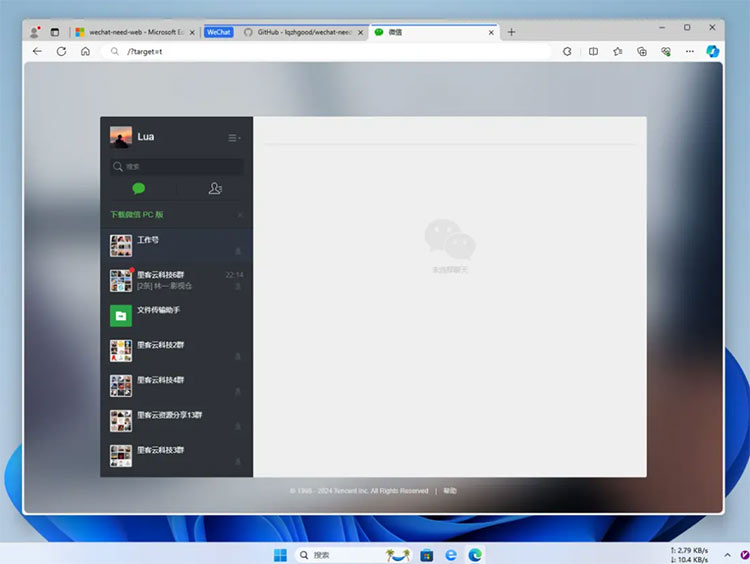Viewport: 750px width, 564px height.
Task: Click the 里客云资源分享13群 group avatar
Action: (x=121, y=421)
